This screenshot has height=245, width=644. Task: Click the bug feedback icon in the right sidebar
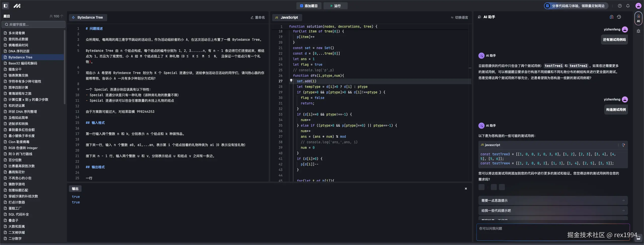point(638,31)
